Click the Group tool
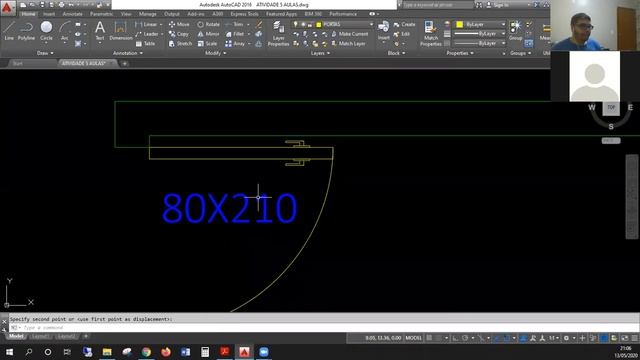 (516, 31)
